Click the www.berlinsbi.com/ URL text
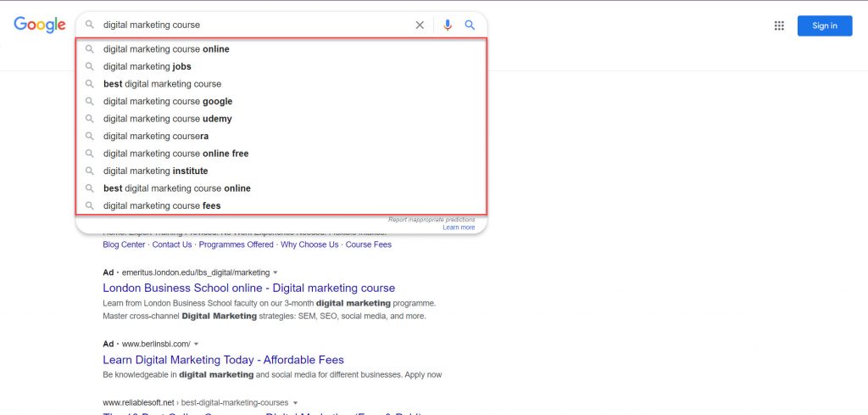The height and width of the screenshot is (415, 868). [156, 344]
